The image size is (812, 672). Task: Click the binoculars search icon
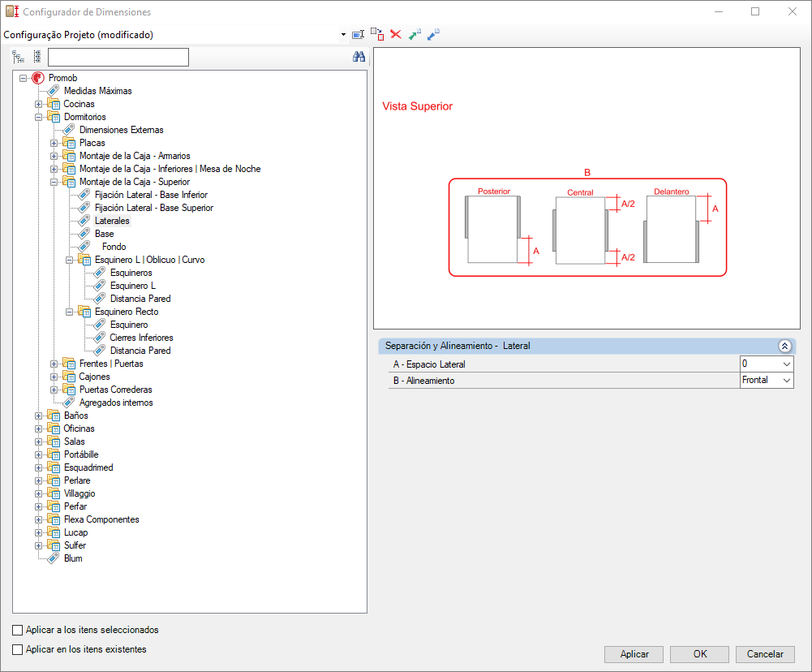click(x=359, y=57)
